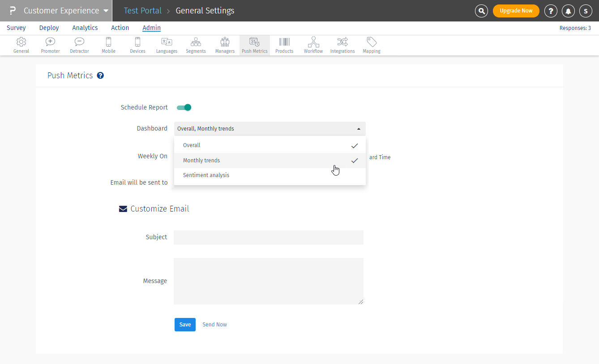Uncheck the Overall dashboard option

(270, 145)
